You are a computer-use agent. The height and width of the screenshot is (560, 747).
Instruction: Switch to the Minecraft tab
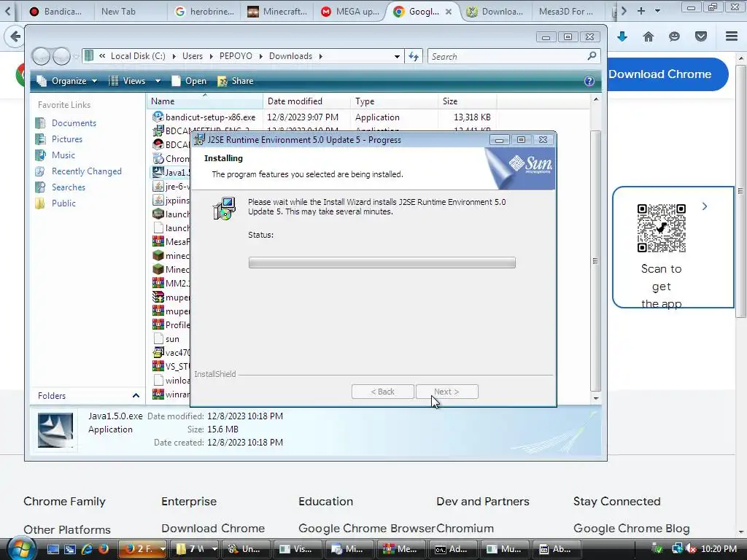[278, 12]
